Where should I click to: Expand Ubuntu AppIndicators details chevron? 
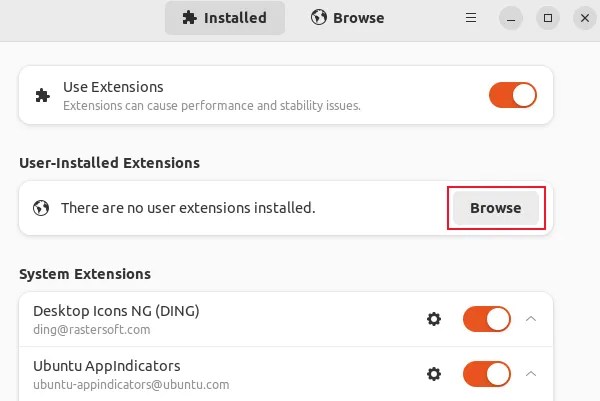531,374
